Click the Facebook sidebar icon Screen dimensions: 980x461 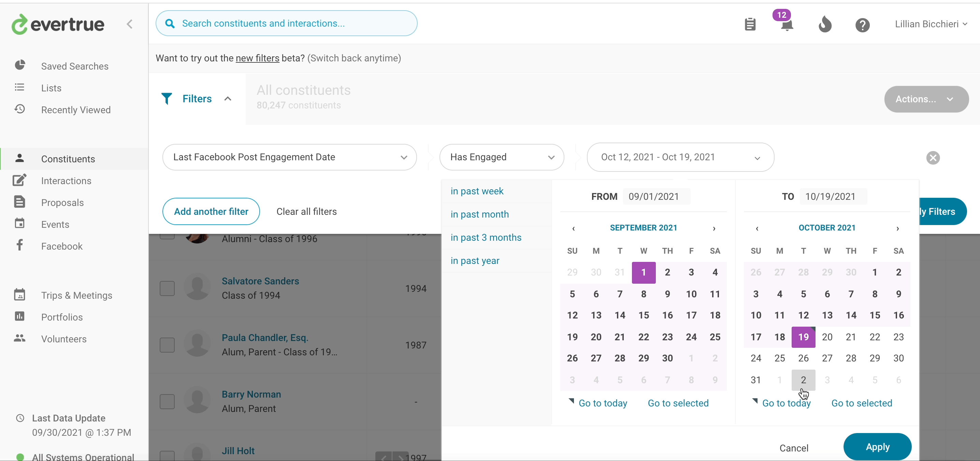20,246
